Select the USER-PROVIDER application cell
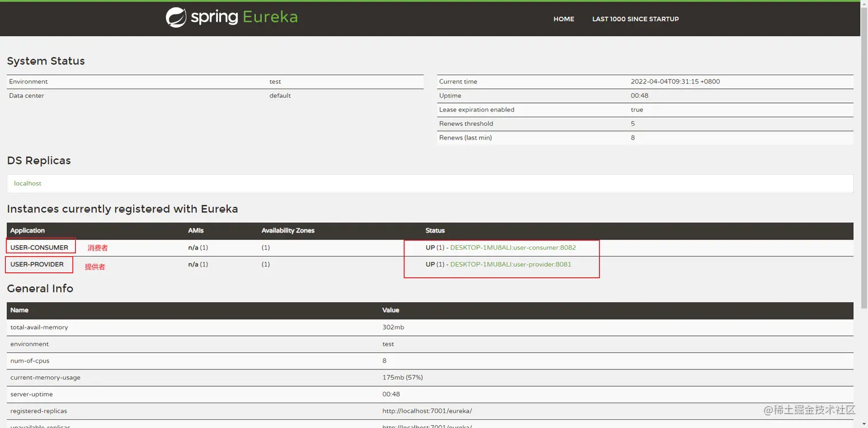 coord(37,264)
